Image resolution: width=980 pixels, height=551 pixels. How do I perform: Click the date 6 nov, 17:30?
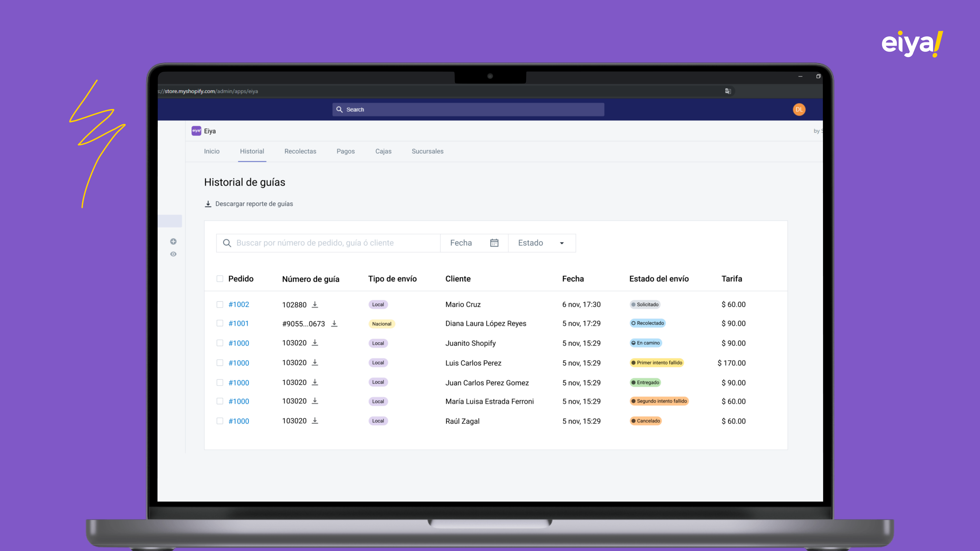click(581, 305)
